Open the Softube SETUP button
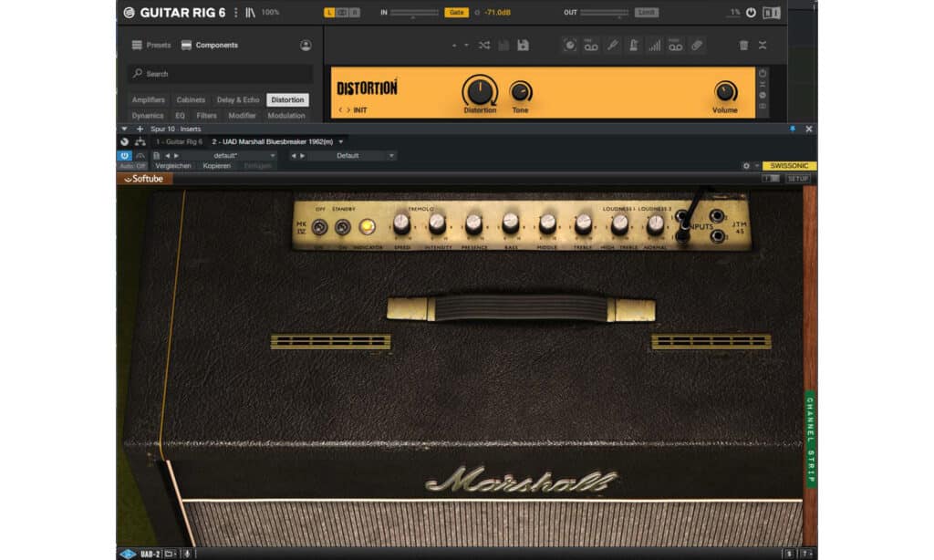The height and width of the screenshot is (560, 934). (x=797, y=179)
